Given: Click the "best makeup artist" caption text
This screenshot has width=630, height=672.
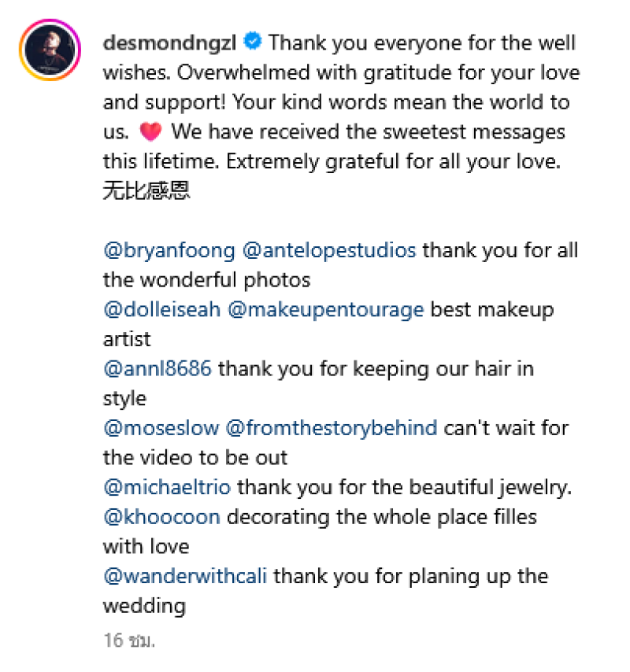Looking at the screenshot, I should [x=491, y=310].
